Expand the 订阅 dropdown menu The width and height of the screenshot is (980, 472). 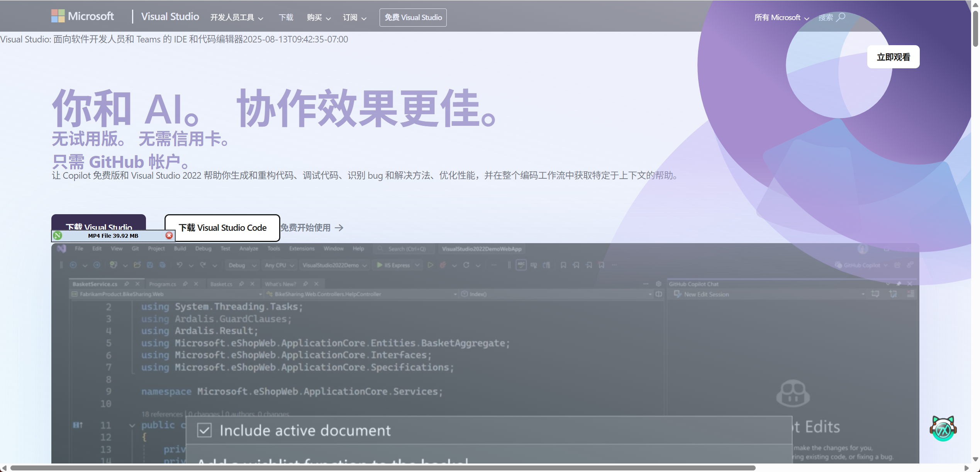tap(354, 18)
